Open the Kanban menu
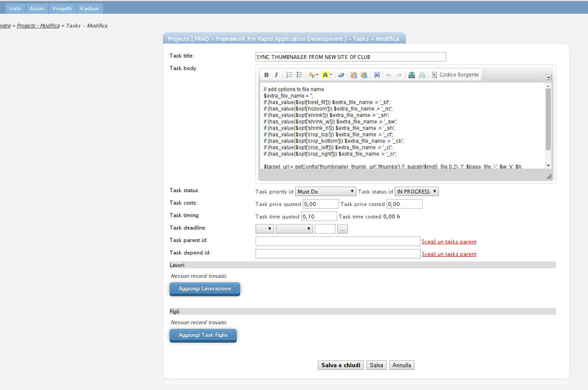Screen dimensions: 588x390 89,9
